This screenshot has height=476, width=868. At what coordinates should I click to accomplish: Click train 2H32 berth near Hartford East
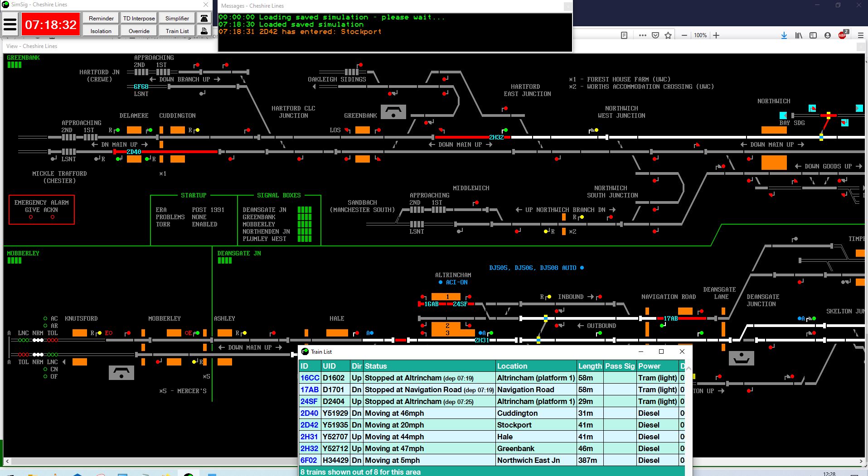(x=496, y=137)
